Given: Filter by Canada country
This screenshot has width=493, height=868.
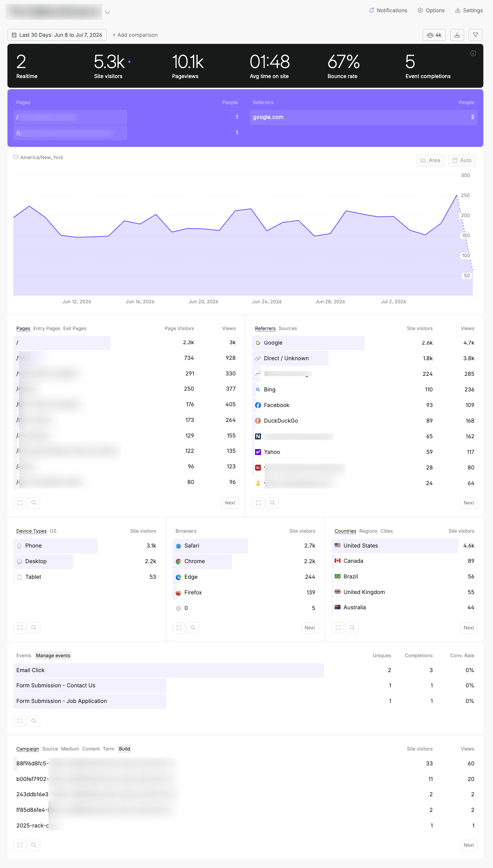Looking at the screenshot, I should [x=405, y=561].
